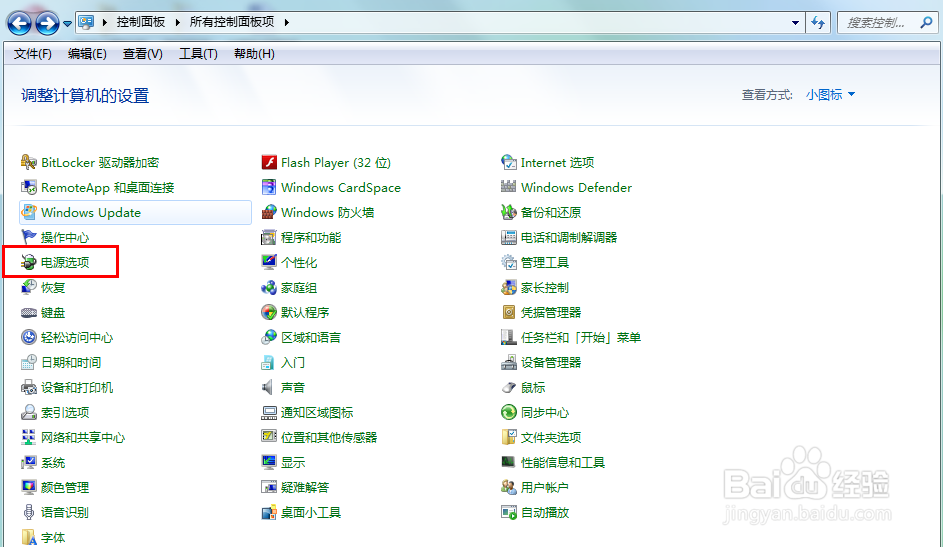Viewport: 943px width, 547px height.
Task: Open 设备和打印机 printer icon
Action: tap(28, 388)
